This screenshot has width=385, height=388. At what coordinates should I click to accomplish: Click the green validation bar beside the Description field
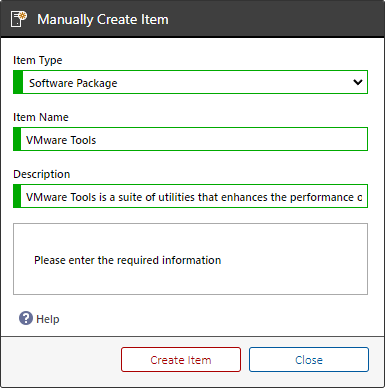pos(17,196)
